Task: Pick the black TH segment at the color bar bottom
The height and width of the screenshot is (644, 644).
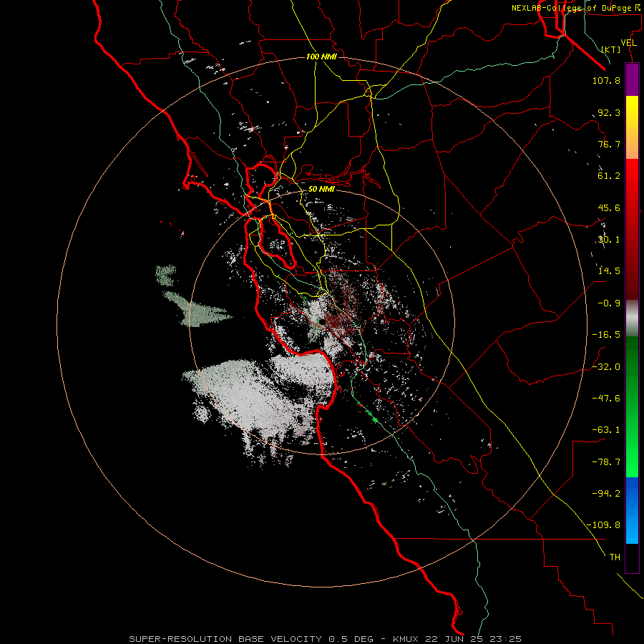Action: [x=632, y=558]
